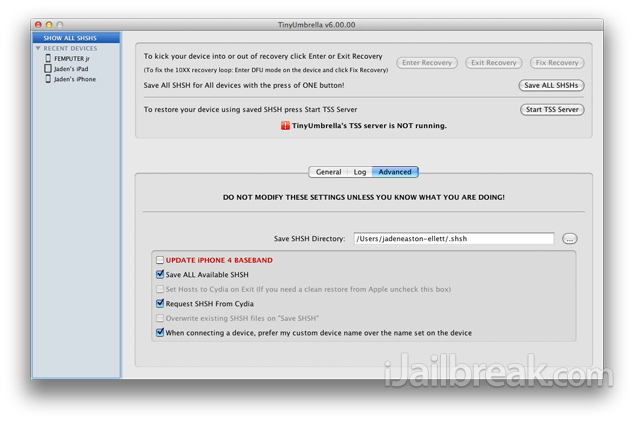634x422 pixels.
Task: Click the Enter Recovery button
Action: (x=427, y=63)
